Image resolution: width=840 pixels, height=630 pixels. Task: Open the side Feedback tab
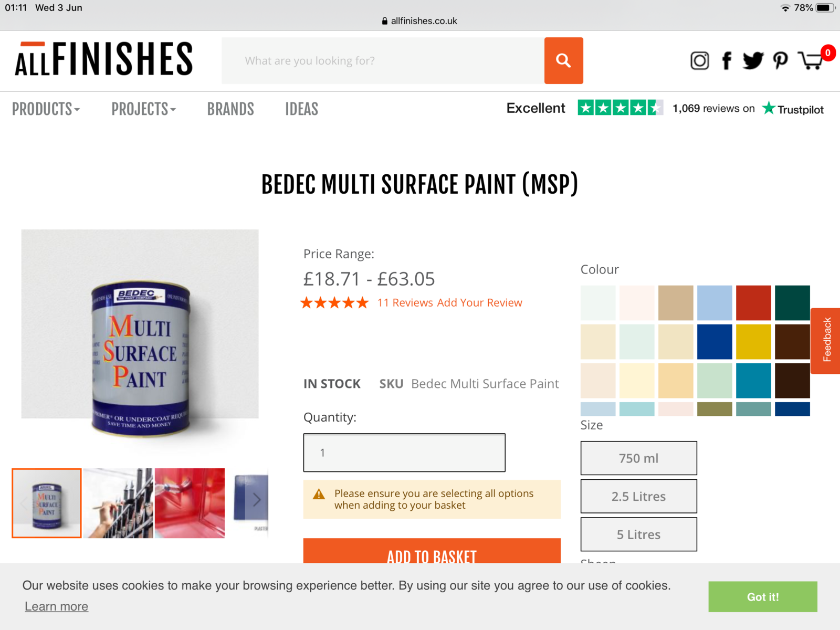827,340
